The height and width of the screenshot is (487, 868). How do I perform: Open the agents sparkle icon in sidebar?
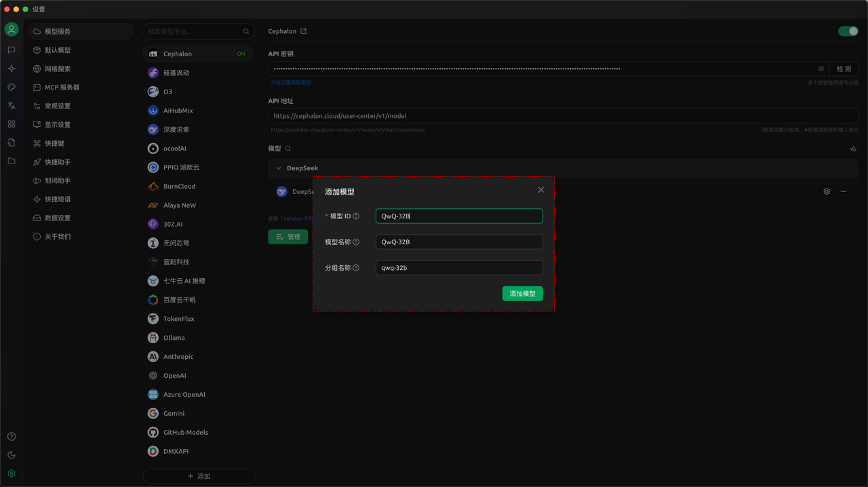[12, 69]
